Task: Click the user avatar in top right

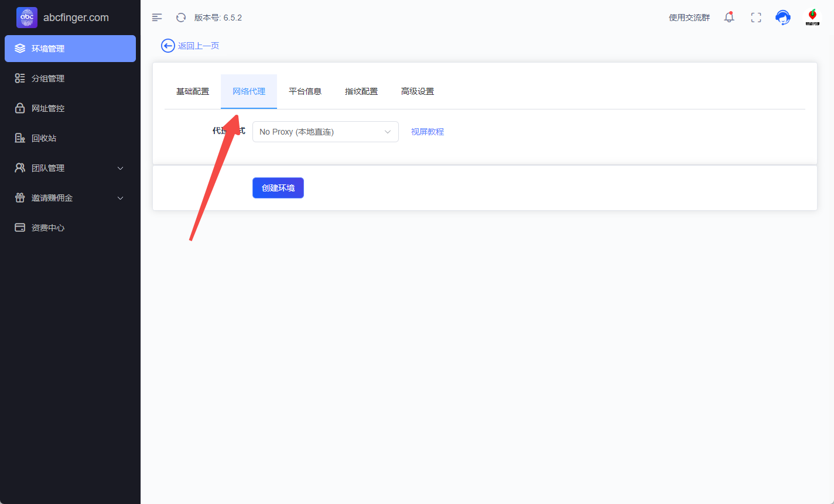Action: coord(812,18)
